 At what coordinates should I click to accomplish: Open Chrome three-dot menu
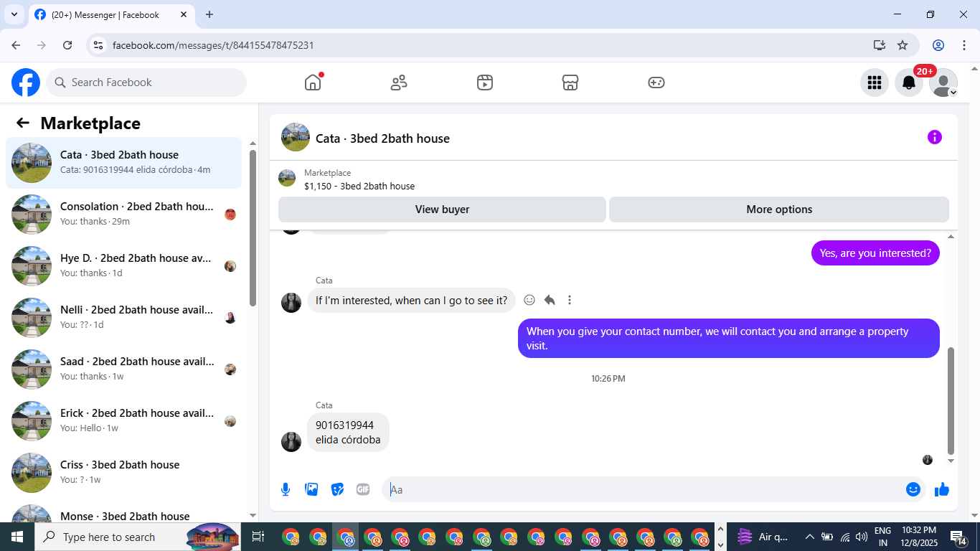pyautogui.click(x=963, y=45)
